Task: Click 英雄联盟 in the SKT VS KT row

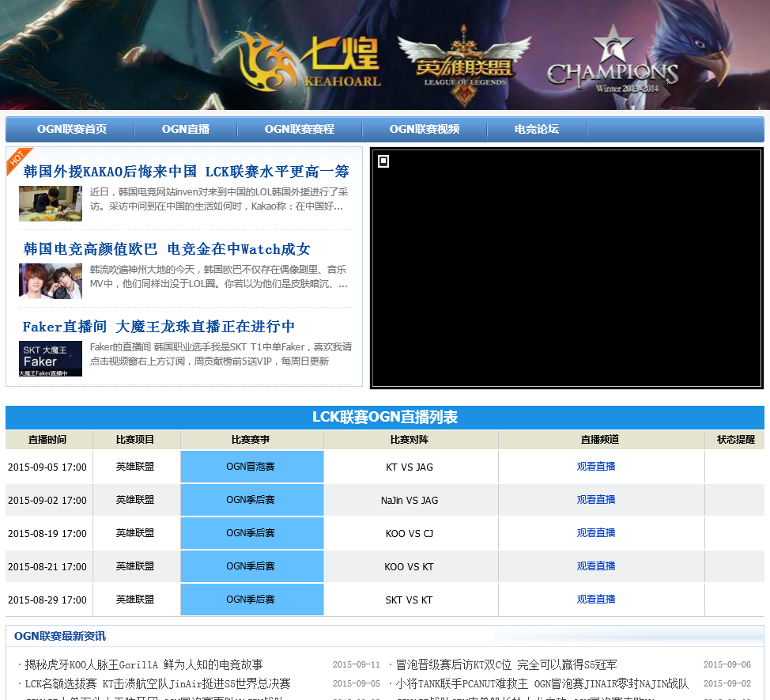Action: [x=135, y=600]
